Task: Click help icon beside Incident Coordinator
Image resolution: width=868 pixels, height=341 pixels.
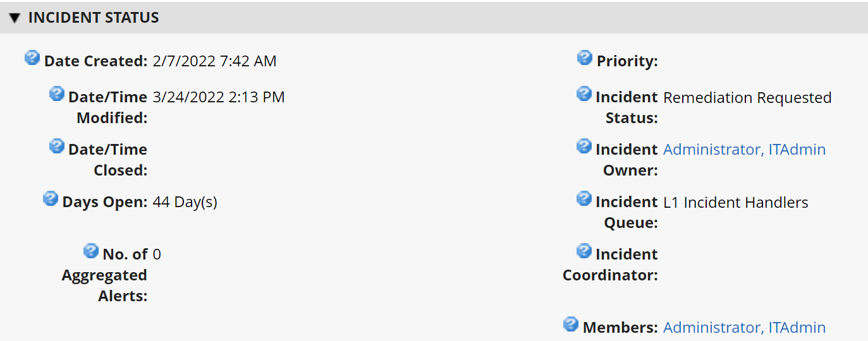Action: pyautogui.click(x=584, y=251)
